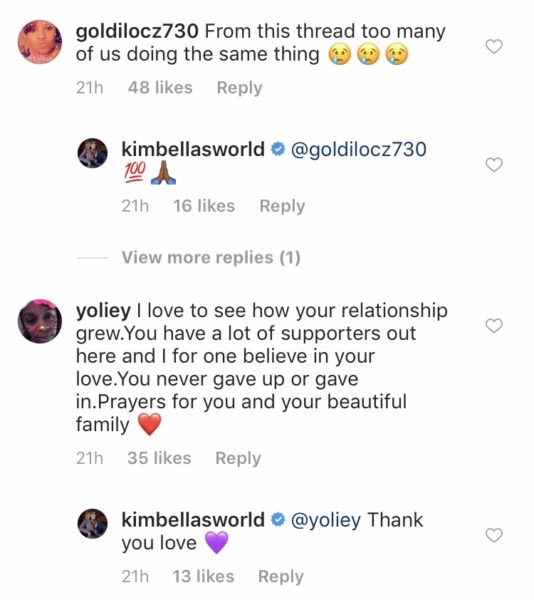Open goldilocz730's profile picture

40,42
